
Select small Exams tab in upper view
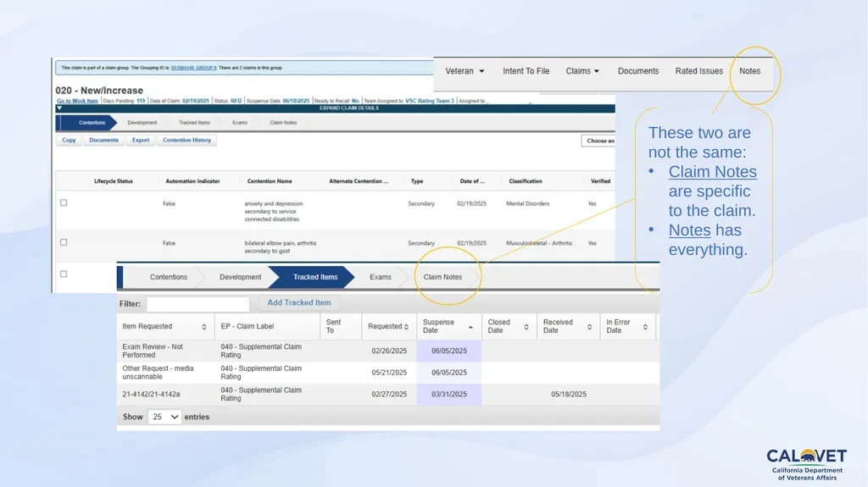[x=240, y=123]
